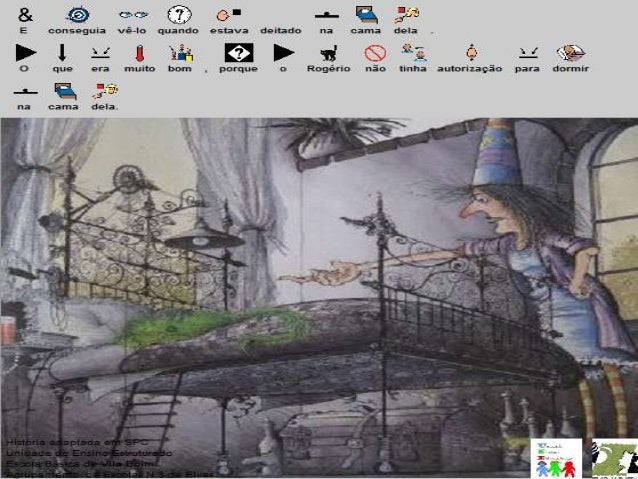
Task: Click the ampersand symbol above "E"
Action: [25, 14]
